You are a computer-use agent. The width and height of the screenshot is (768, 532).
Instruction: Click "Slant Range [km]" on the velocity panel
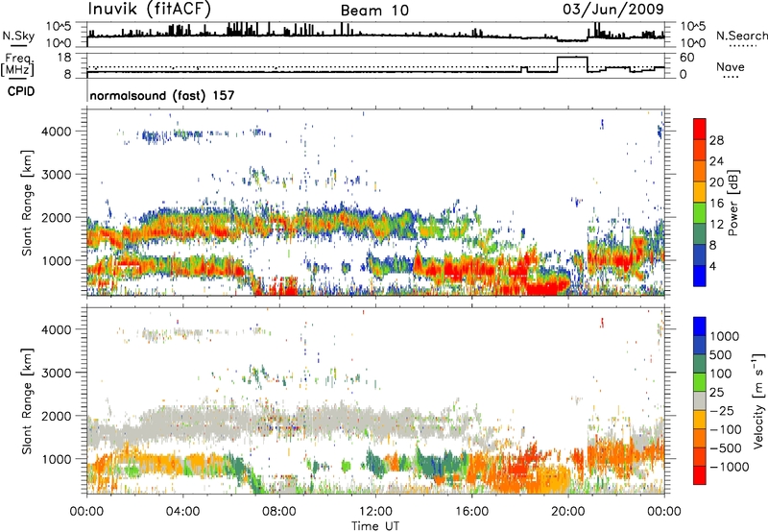tap(27, 400)
